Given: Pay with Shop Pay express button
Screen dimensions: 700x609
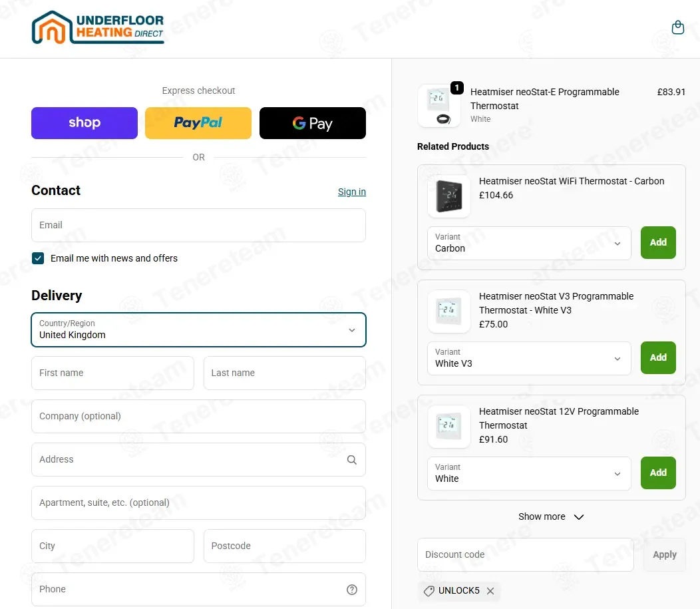Looking at the screenshot, I should pos(85,122).
